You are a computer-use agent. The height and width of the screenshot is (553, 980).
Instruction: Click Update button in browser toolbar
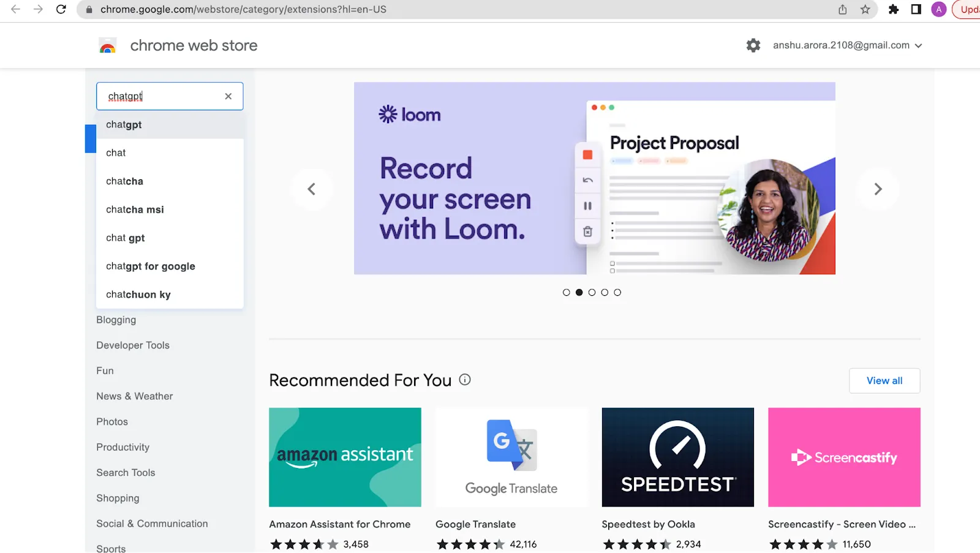[x=967, y=9]
